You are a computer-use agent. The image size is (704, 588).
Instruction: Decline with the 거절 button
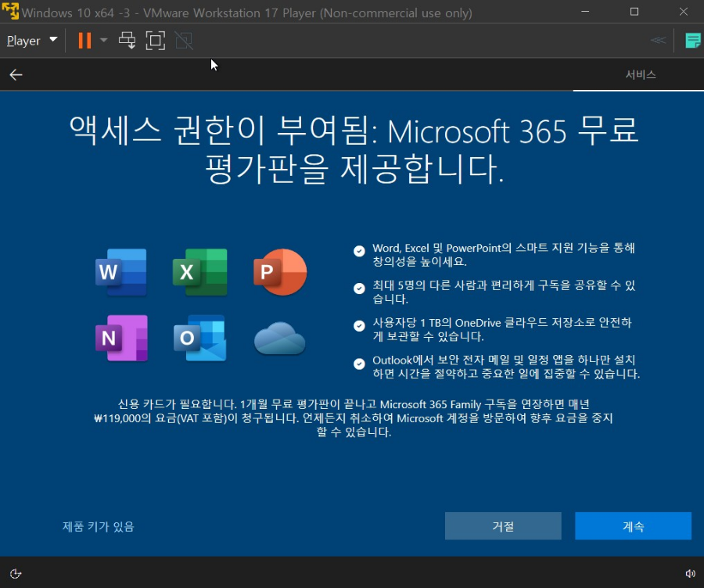coord(503,525)
